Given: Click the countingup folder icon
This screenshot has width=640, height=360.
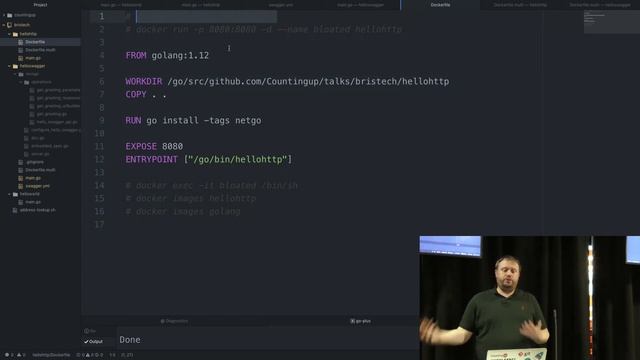Looking at the screenshot, I should pos(9,15).
